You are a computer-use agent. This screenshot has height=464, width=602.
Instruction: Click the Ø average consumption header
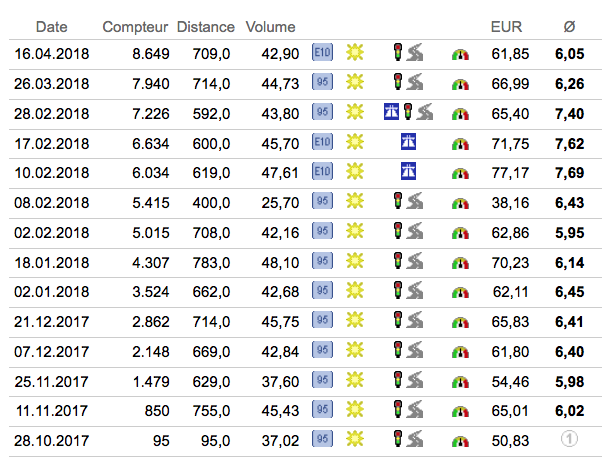(569, 26)
